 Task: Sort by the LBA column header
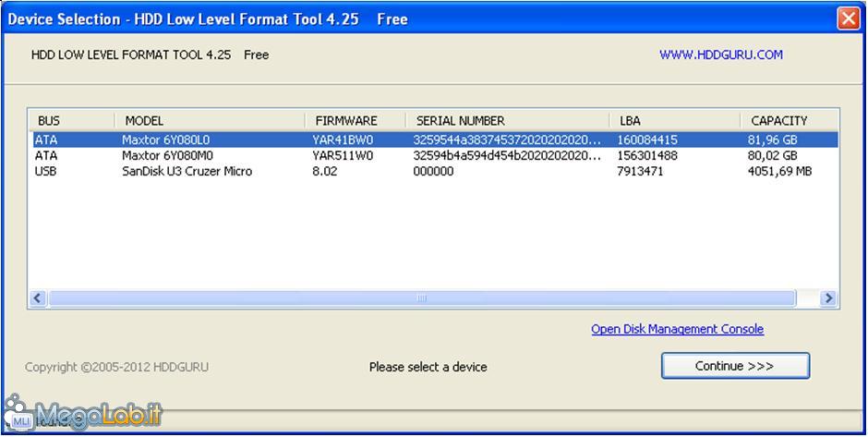click(675, 121)
